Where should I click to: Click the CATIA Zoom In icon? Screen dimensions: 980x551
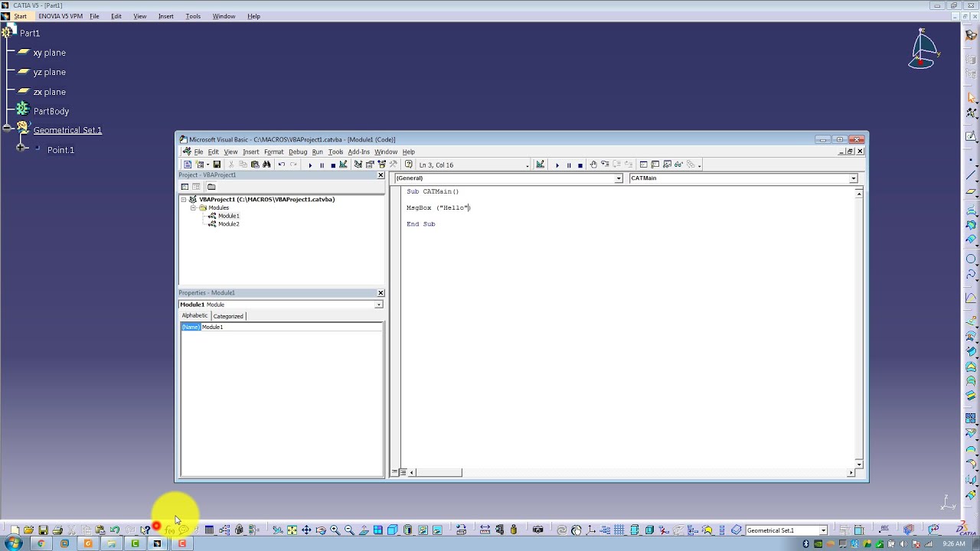click(x=335, y=530)
